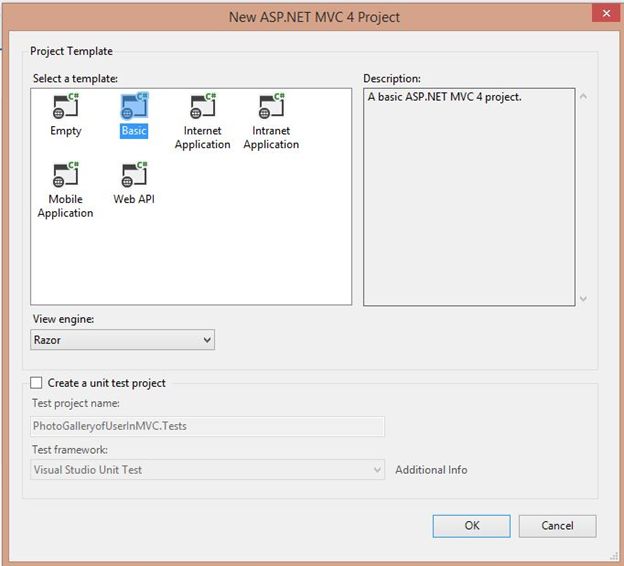Choose the Internet Application template icon
Image resolution: width=624 pixels, height=566 pixels.
[x=203, y=106]
